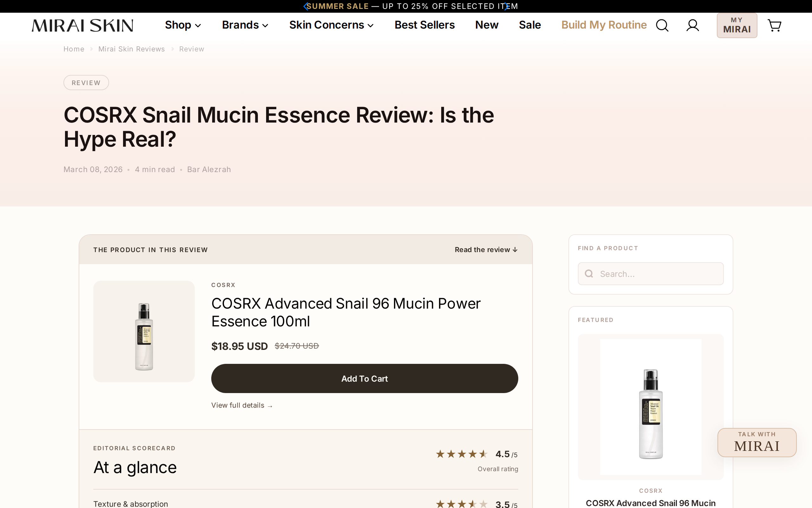The width and height of the screenshot is (812, 508).
Task: Open the Sale page
Action: tap(530, 25)
